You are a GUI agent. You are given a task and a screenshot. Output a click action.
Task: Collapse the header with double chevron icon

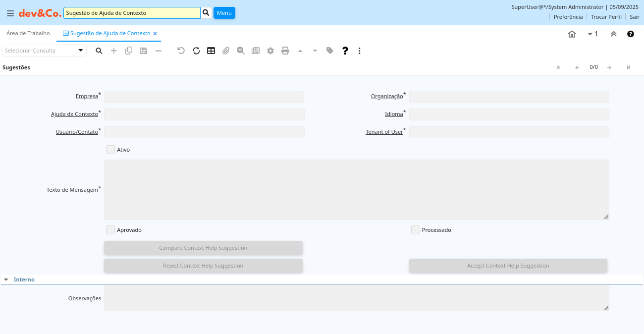(x=614, y=34)
